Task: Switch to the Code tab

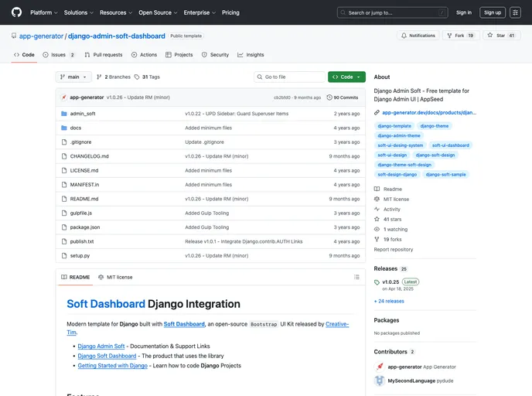Action: [x=24, y=55]
